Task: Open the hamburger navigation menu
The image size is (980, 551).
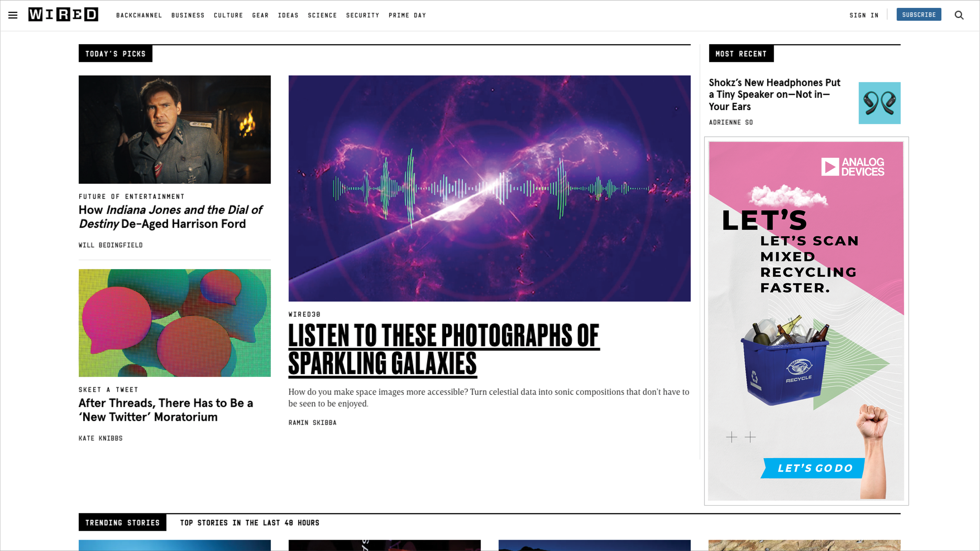Action: [13, 15]
